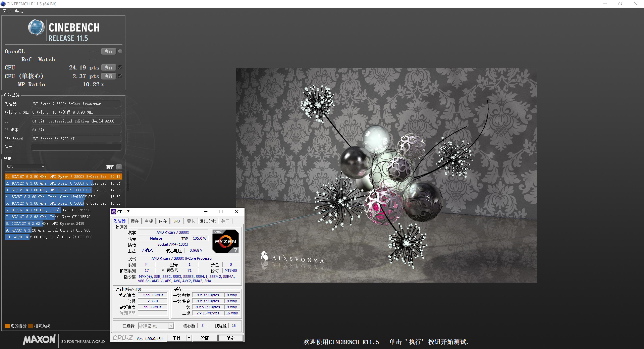Click the details (细节) arrow icon

click(119, 167)
